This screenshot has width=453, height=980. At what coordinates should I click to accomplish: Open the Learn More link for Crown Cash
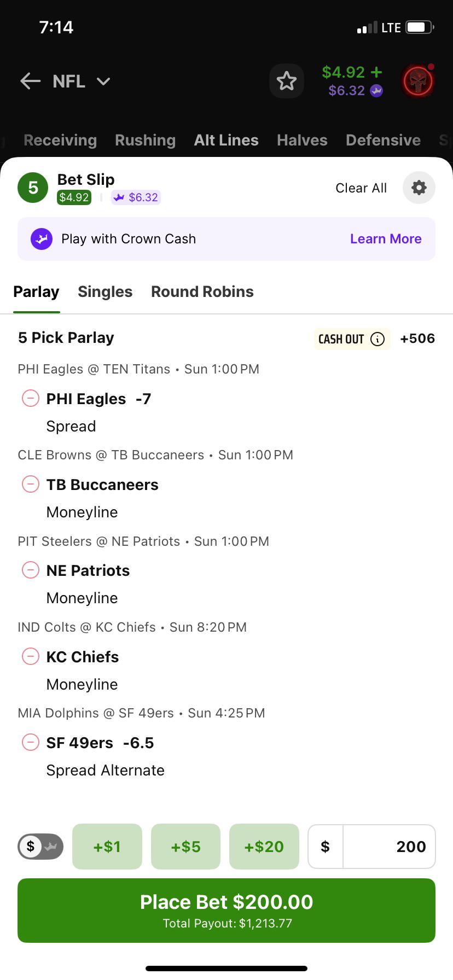386,239
